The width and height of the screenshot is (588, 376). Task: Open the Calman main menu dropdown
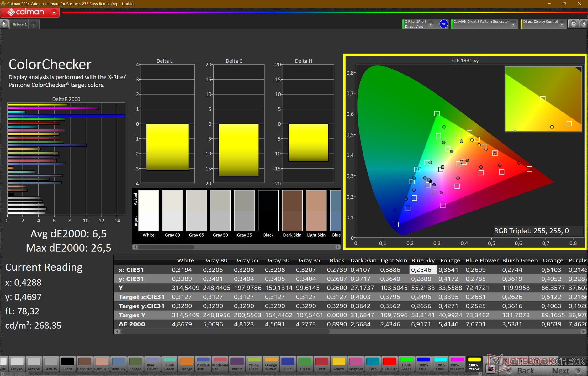coord(54,13)
